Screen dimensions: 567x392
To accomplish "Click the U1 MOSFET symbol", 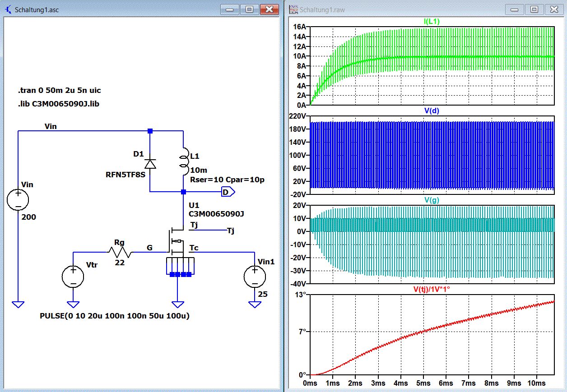I will pos(176,241).
